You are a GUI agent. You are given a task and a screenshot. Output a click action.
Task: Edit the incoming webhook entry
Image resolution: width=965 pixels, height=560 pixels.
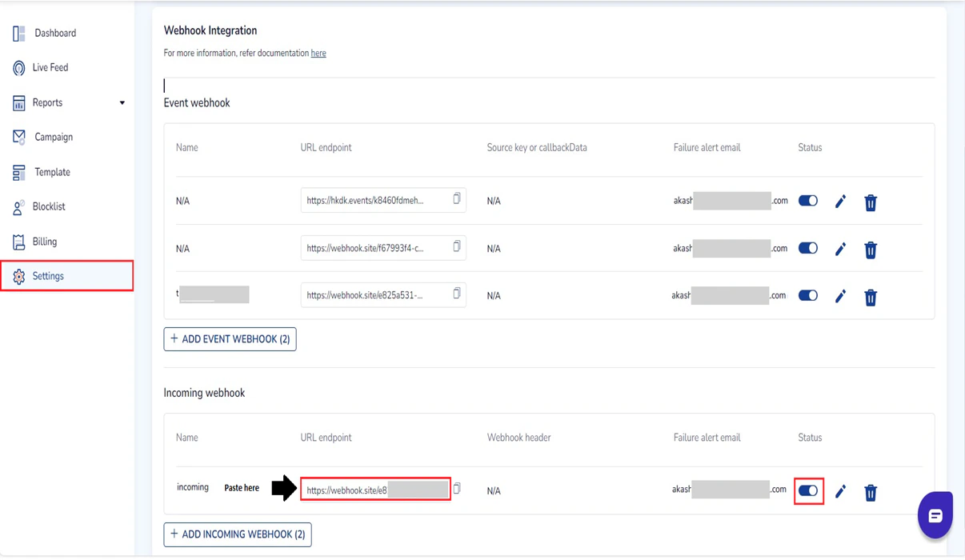840,491
